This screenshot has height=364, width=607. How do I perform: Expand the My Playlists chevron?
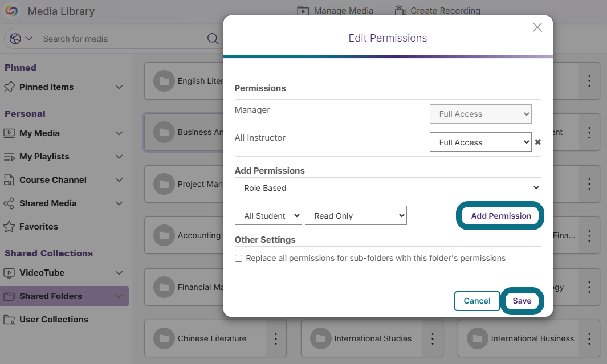(x=119, y=157)
